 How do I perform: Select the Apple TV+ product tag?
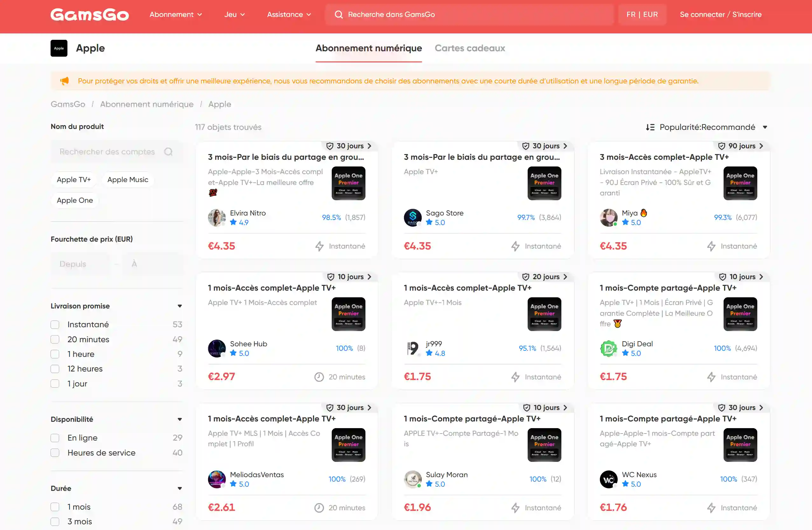[74, 180]
